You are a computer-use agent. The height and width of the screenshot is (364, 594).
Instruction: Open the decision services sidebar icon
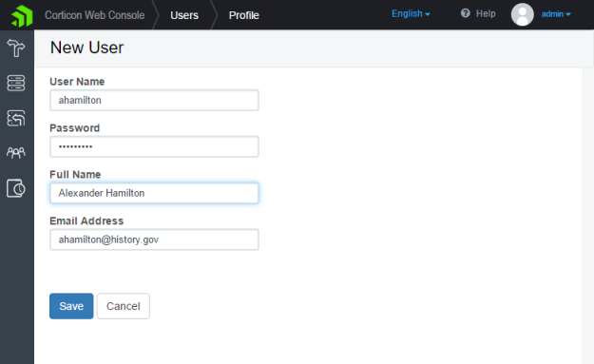(16, 48)
